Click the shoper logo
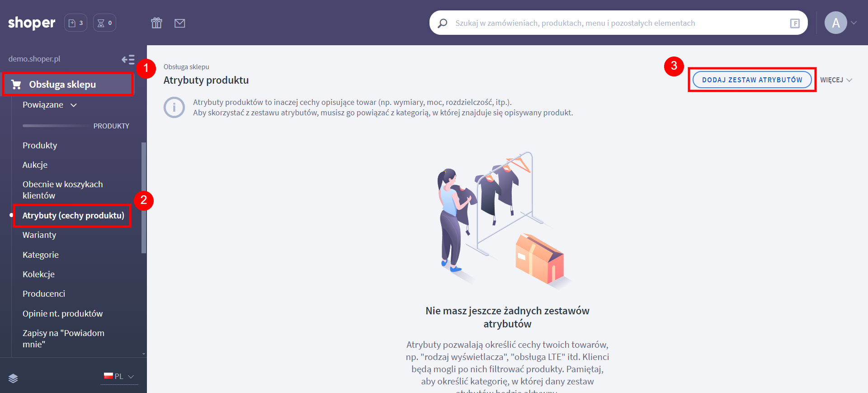The image size is (868, 393). [x=32, y=23]
